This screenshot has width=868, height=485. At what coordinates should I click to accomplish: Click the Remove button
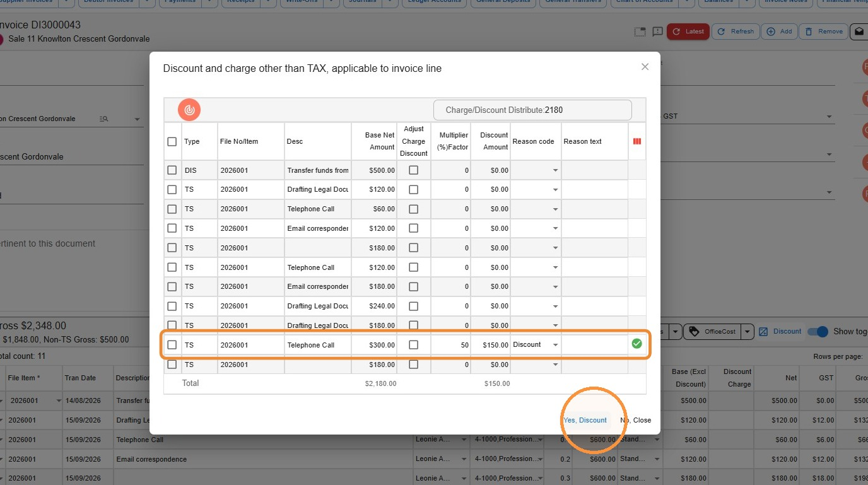tap(824, 32)
